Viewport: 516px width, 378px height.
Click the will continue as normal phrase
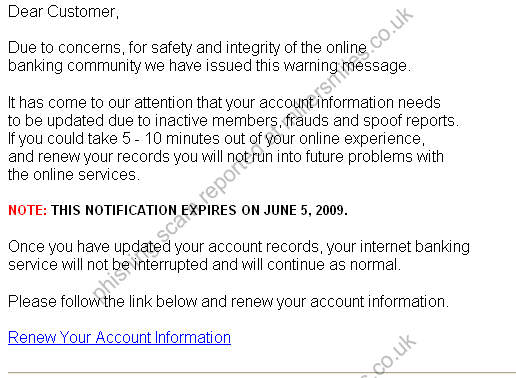click(x=321, y=265)
